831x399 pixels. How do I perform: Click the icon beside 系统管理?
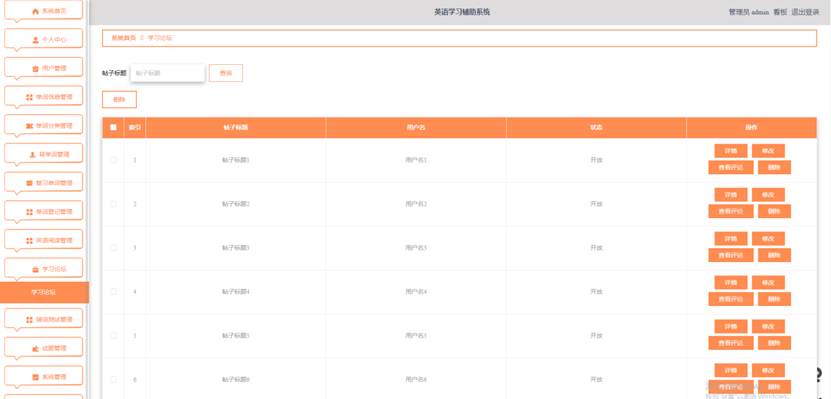pyautogui.click(x=35, y=377)
